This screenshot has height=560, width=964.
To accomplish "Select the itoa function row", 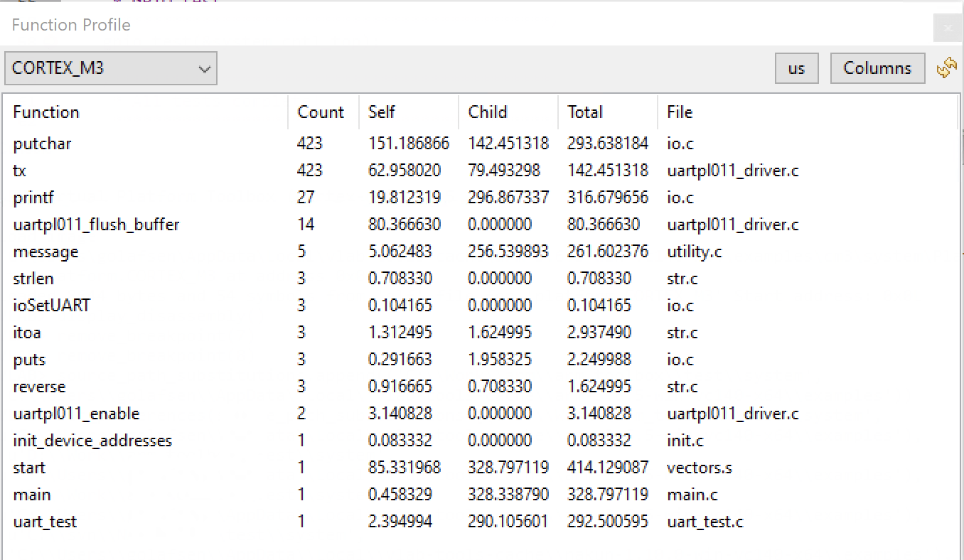I will (x=481, y=333).
